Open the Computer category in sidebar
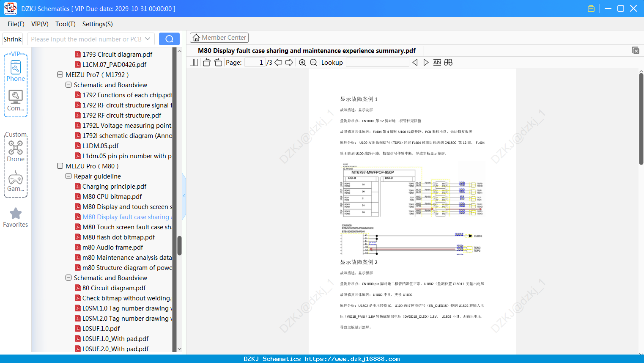The width and height of the screenshot is (644, 363). pyautogui.click(x=16, y=101)
